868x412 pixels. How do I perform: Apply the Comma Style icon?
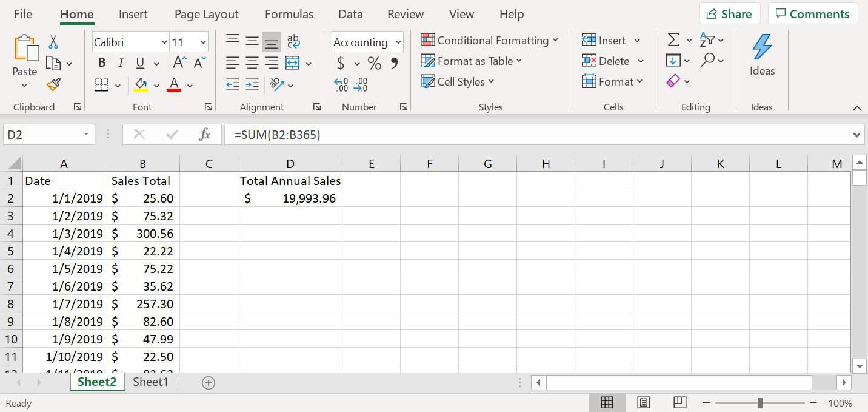(x=393, y=62)
